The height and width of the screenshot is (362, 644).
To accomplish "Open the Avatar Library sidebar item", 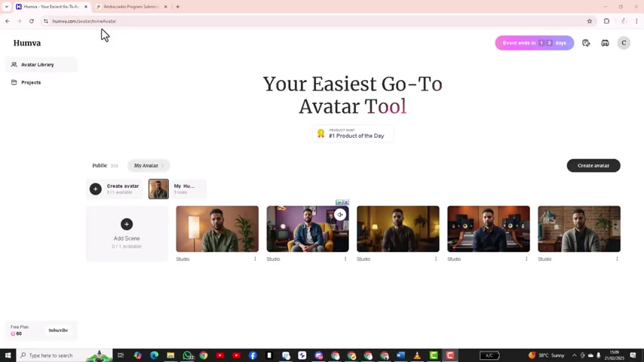I will click(41, 65).
